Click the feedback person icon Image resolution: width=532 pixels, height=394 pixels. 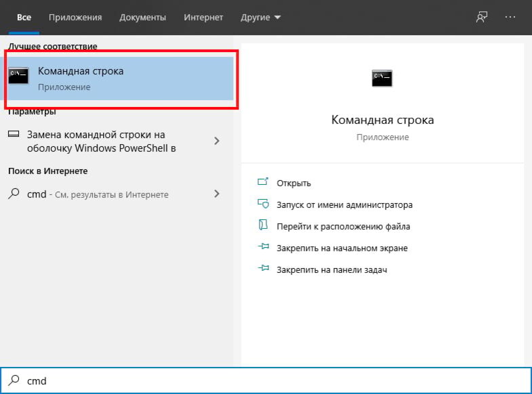[x=482, y=17]
